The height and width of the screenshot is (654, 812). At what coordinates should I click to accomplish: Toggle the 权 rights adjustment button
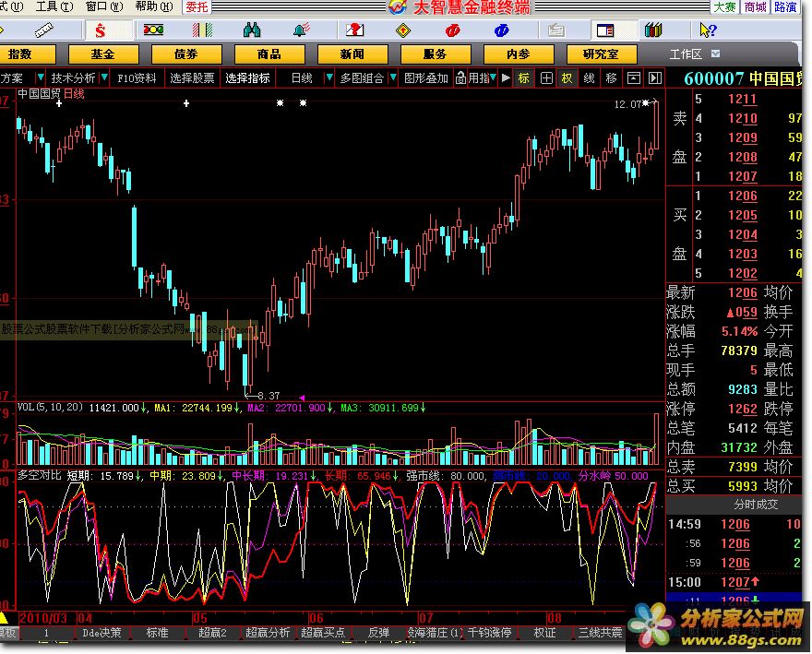click(567, 78)
